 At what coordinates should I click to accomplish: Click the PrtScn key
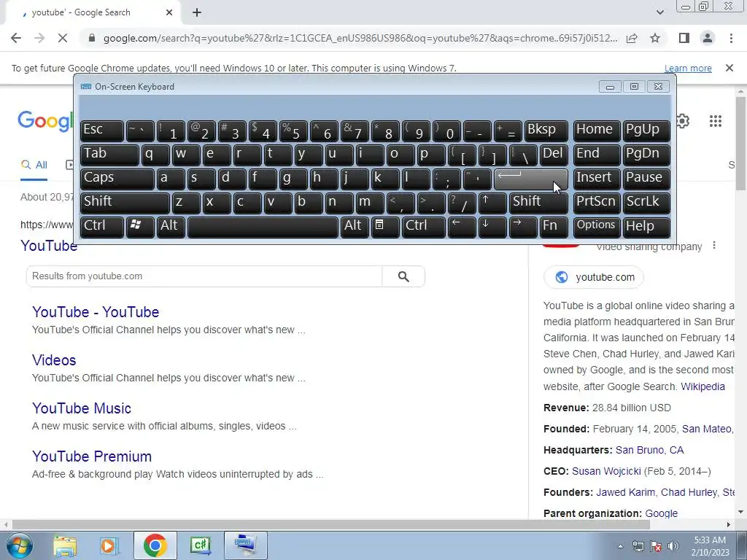click(x=597, y=203)
